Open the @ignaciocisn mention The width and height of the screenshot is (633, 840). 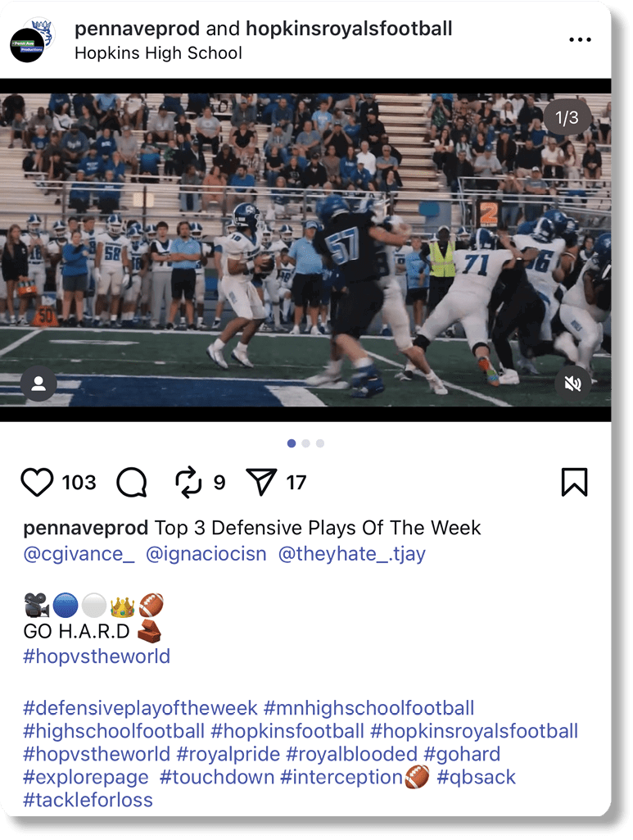[206, 553]
